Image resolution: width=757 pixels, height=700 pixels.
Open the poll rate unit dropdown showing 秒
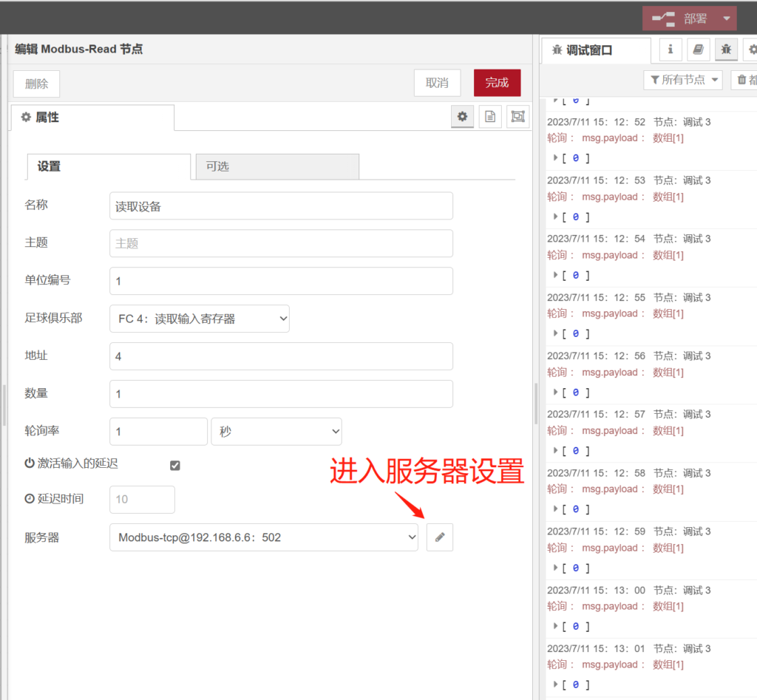(x=276, y=432)
